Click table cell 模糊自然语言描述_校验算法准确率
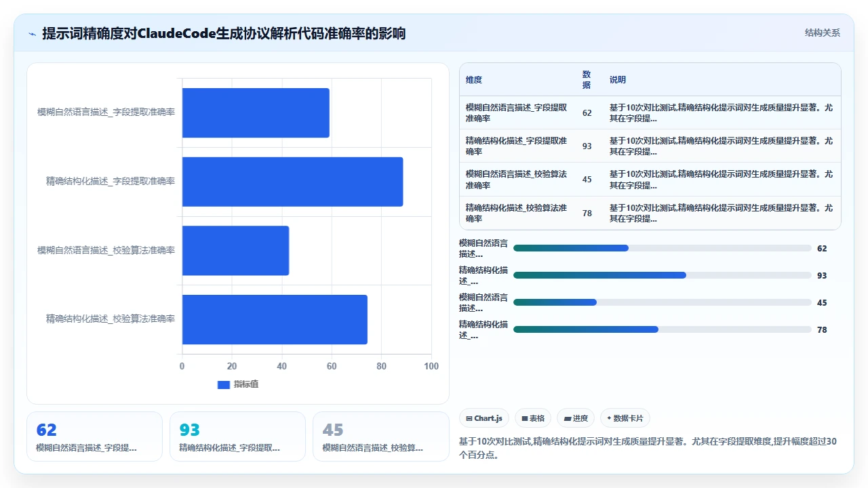This screenshot has height=488, width=868. point(517,179)
